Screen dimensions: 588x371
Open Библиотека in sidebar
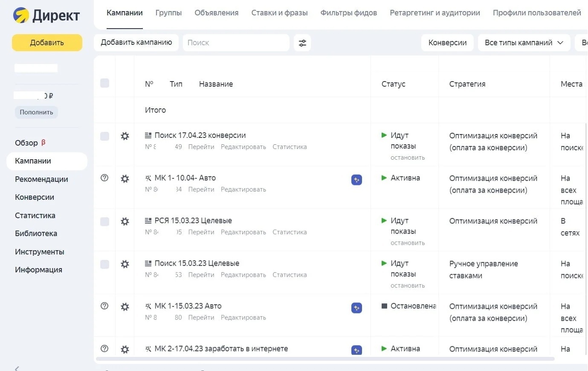(x=36, y=234)
